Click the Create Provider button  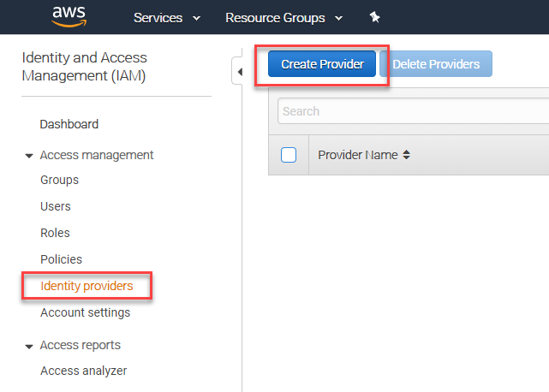pyautogui.click(x=322, y=64)
